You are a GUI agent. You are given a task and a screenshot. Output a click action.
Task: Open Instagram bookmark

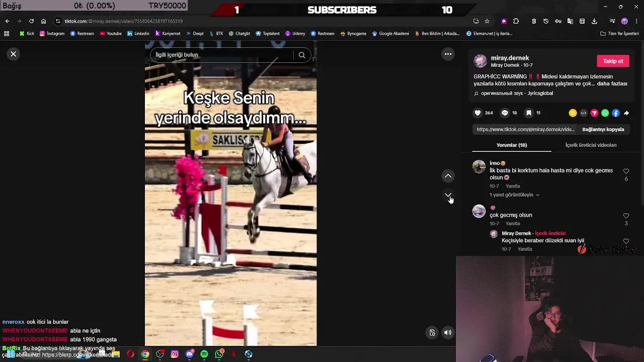[52, 34]
